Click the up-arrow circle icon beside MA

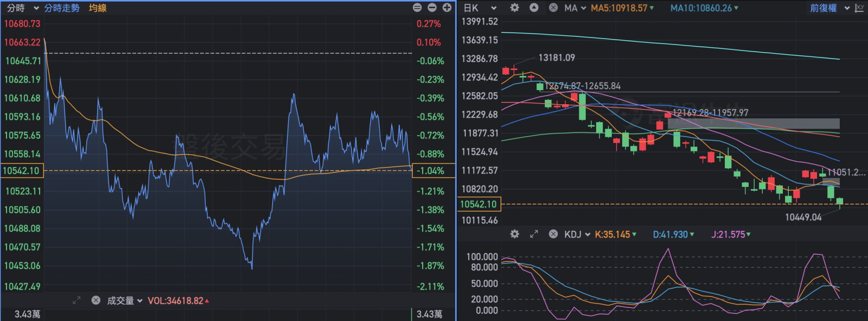[x=534, y=8]
